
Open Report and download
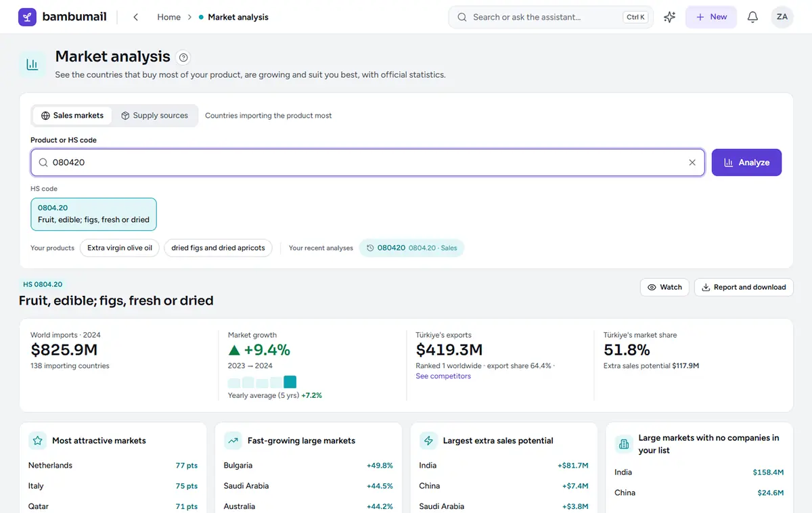(x=744, y=287)
